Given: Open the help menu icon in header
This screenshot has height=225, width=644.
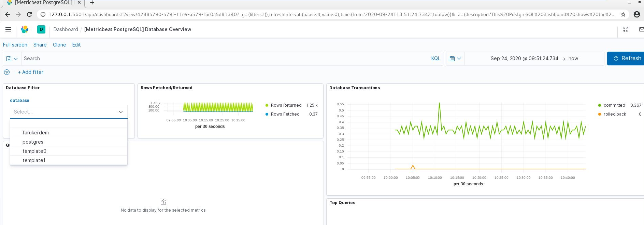Looking at the screenshot, I should [626, 29].
